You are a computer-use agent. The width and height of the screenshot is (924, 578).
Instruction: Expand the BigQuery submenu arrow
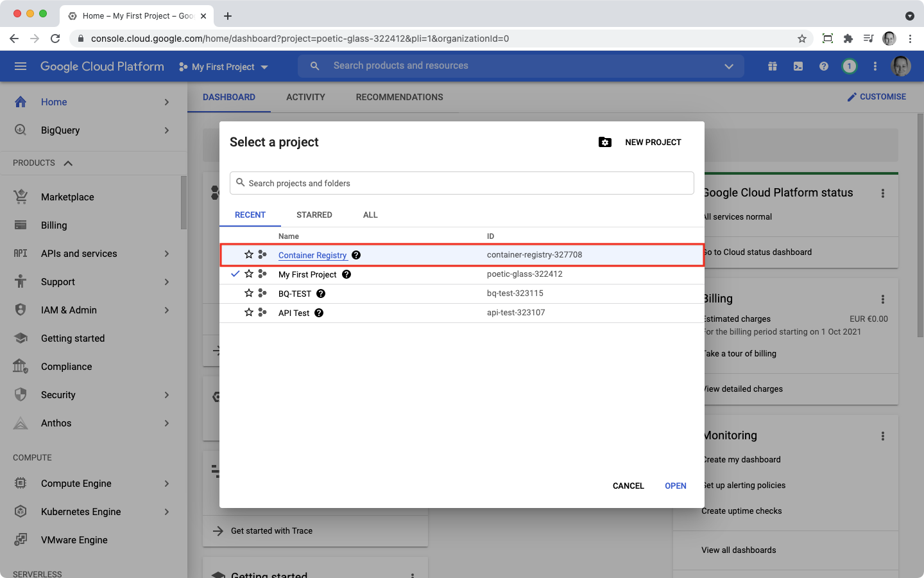pyautogui.click(x=167, y=130)
